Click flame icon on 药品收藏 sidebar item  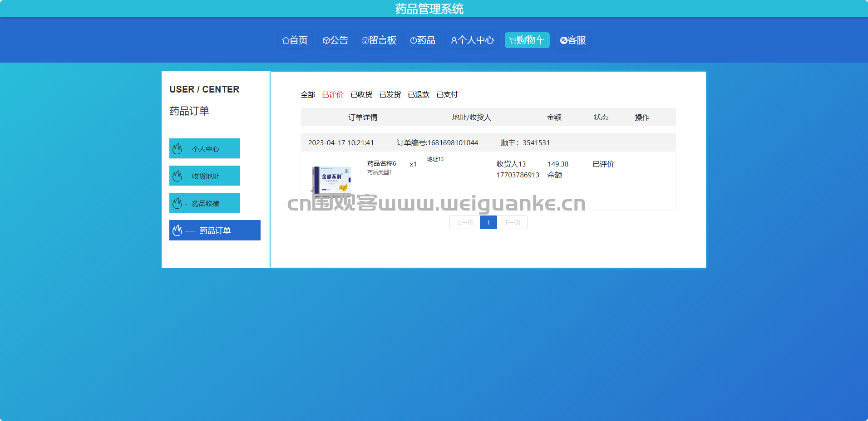coord(178,203)
